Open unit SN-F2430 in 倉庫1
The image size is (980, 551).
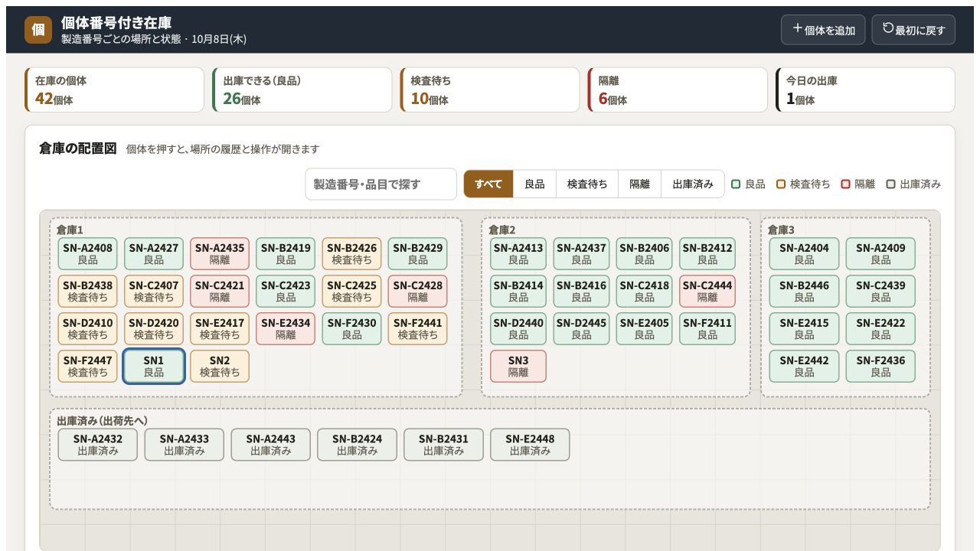352,328
